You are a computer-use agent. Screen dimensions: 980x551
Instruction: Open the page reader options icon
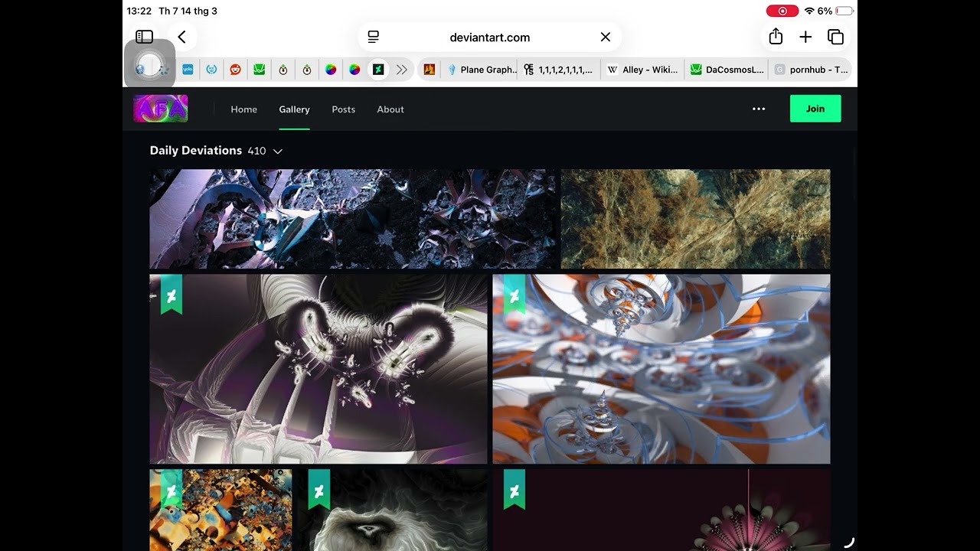coord(374,37)
